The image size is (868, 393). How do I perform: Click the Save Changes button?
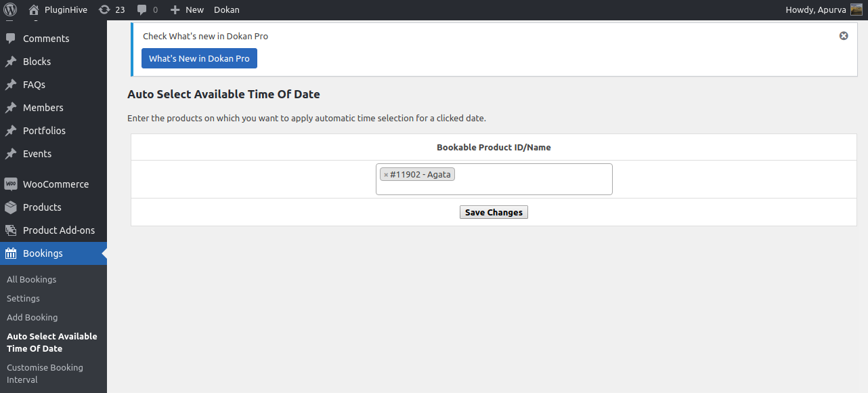pyautogui.click(x=494, y=212)
